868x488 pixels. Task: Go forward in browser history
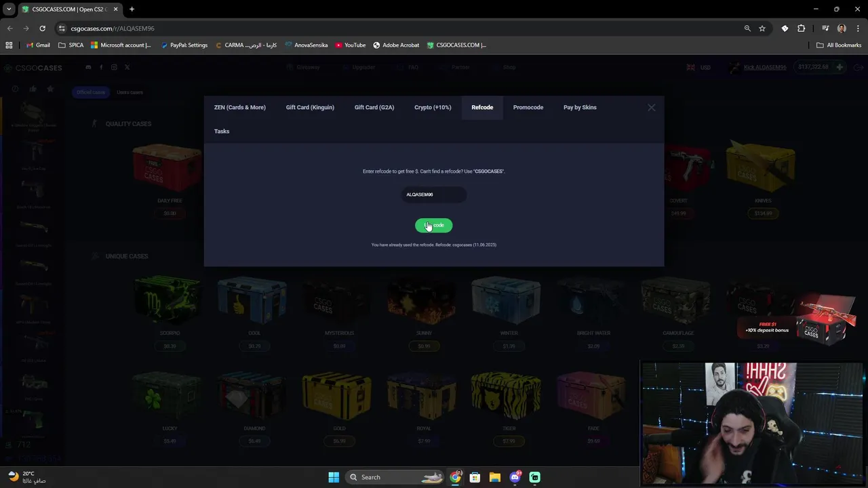tap(26, 28)
